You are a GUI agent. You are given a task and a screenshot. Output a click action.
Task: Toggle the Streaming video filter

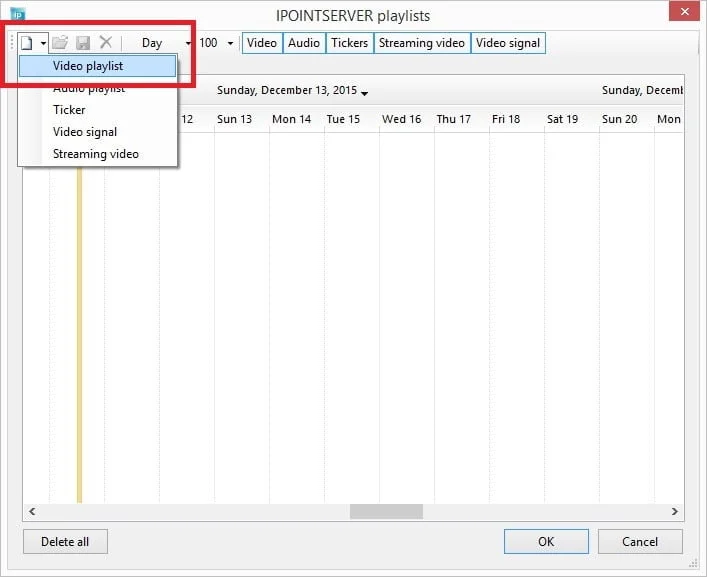pos(421,43)
